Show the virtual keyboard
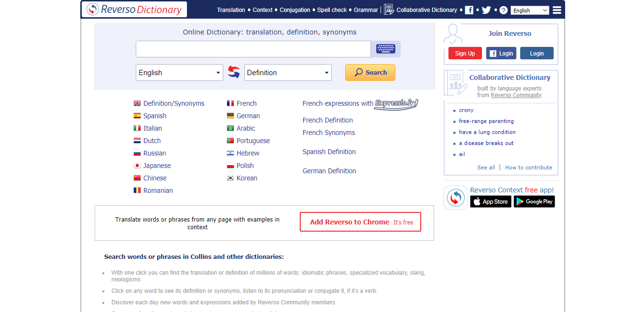The width and height of the screenshot is (644, 312). click(x=386, y=49)
